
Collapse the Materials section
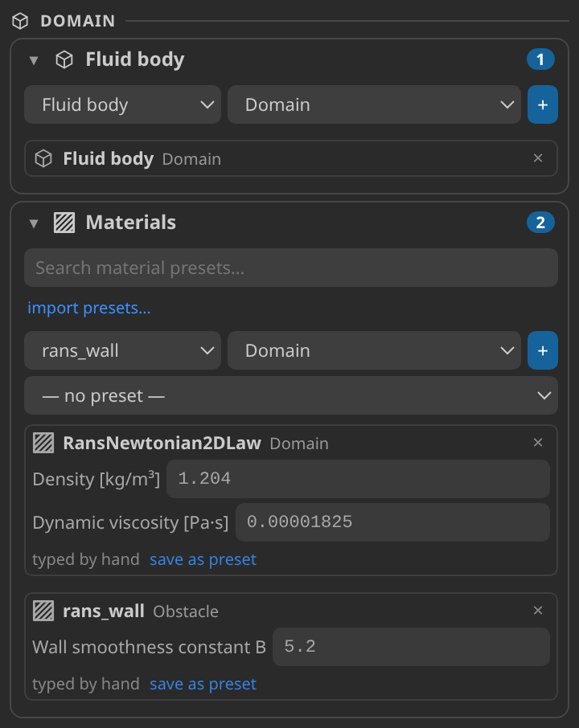34,224
